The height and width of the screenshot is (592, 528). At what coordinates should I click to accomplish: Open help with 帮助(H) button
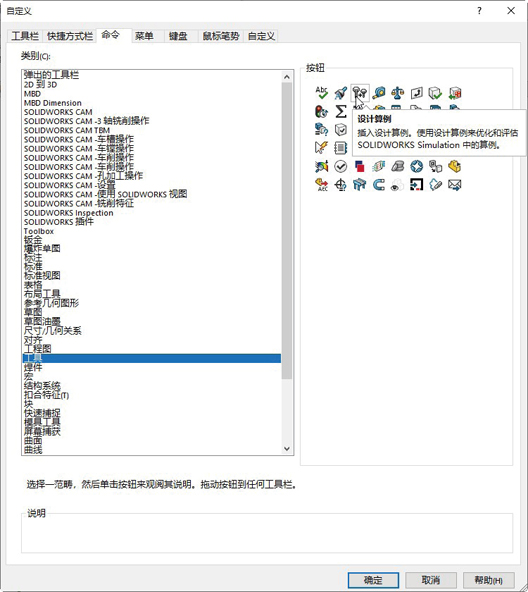click(x=488, y=580)
